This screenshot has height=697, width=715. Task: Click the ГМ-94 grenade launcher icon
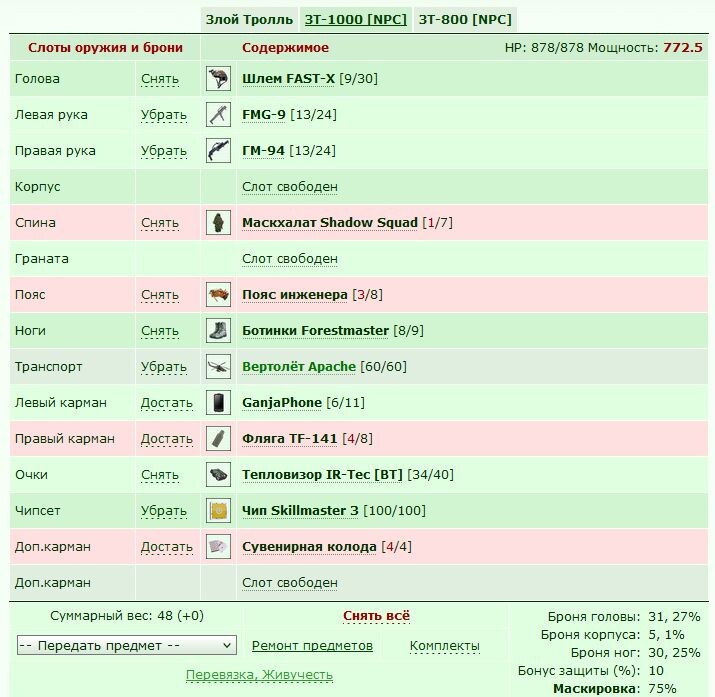(218, 150)
